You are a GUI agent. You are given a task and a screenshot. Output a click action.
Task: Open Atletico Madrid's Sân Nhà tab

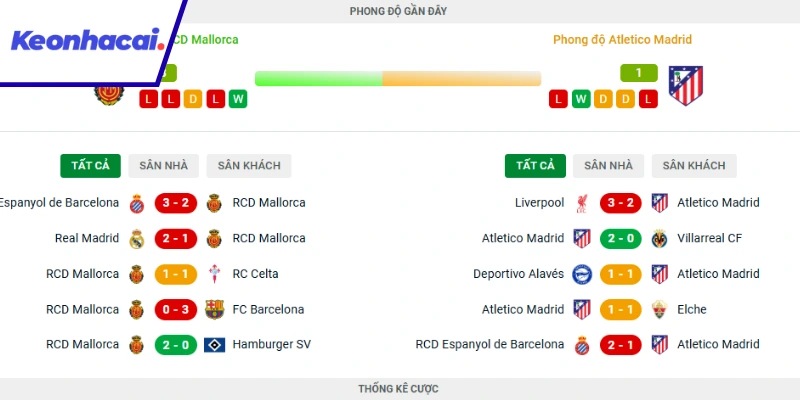pos(609,166)
